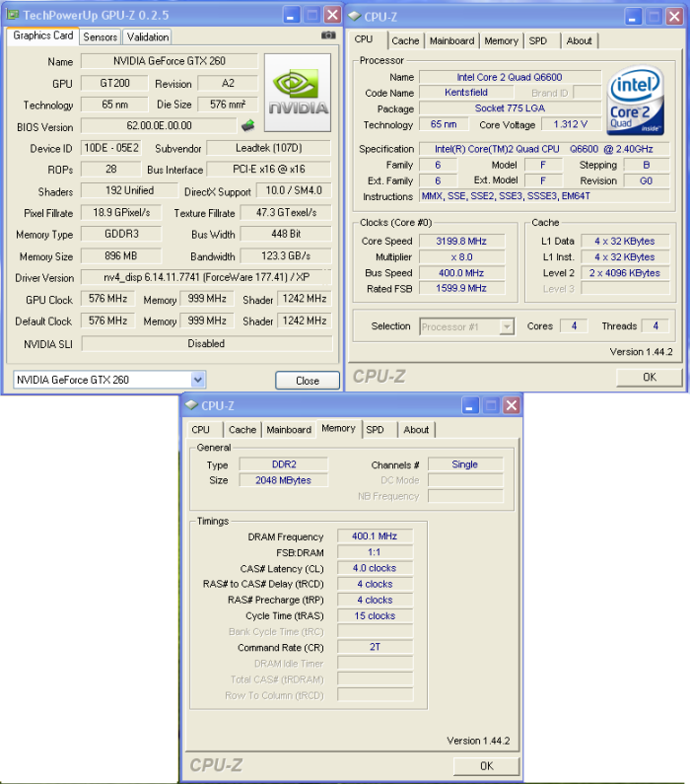Open About tab in bottom CPU-Z window
690x784 pixels.
(x=416, y=430)
